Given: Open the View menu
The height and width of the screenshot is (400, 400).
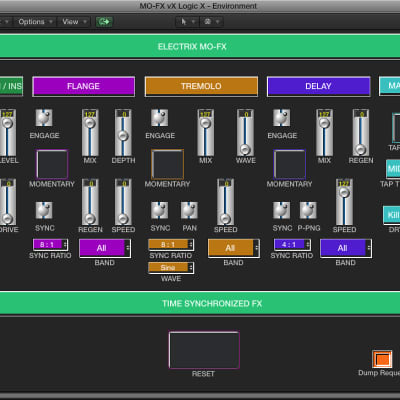Looking at the screenshot, I should (x=74, y=22).
